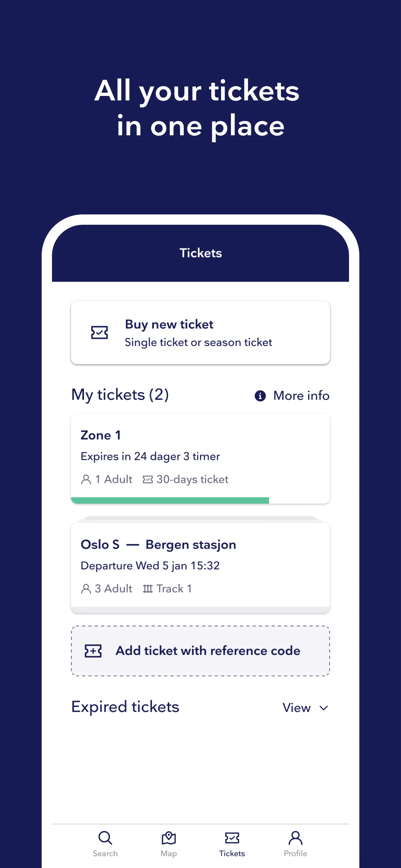The image size is (401, 868).
Task: Open the Profile person icon
Action: click(295, 838)
